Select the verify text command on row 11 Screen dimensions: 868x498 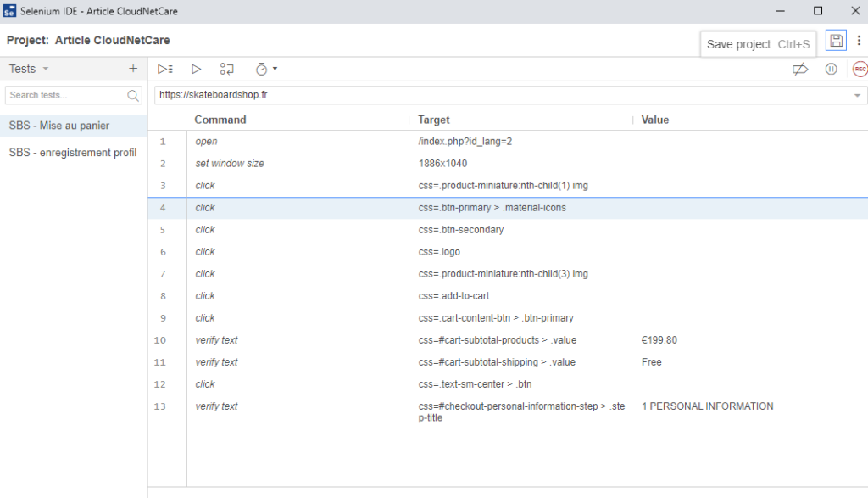click(x=216, y=362)
